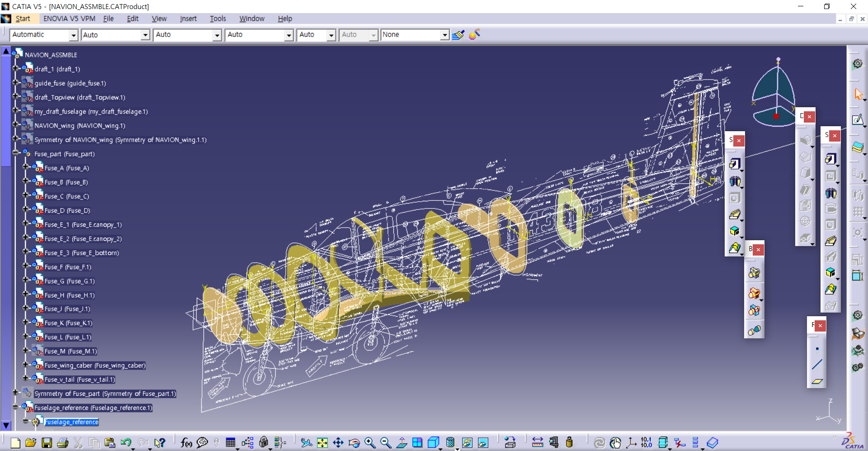Screen dimensions: 868x451
Task: Save the assembly with the floppy disk icon
Action: pyautogui.click(x=47, y=443)
